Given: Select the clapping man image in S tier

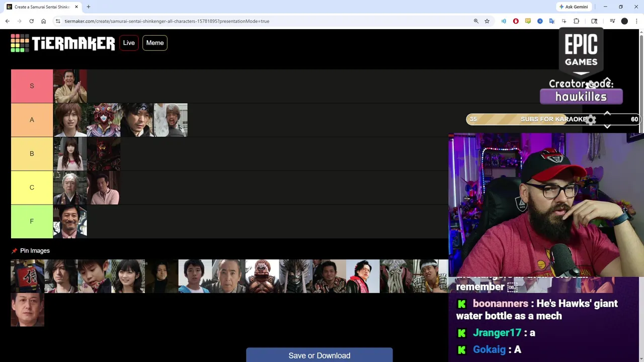Looking at the screenshot, I should coord(70,86).
